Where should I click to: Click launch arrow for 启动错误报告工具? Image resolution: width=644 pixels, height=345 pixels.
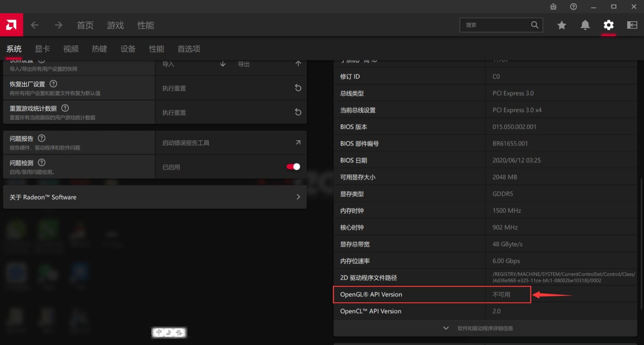298,142
